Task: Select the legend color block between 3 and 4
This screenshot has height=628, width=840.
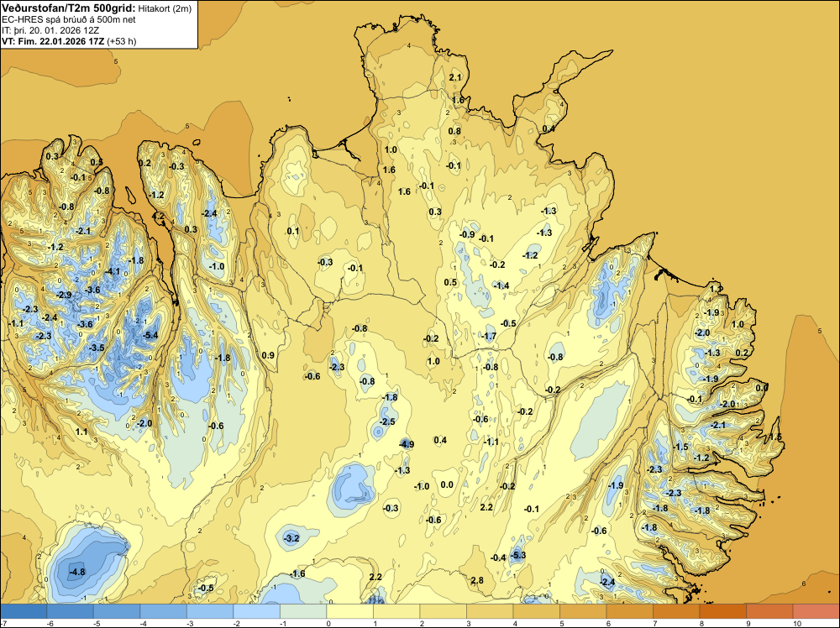Action: point(490,611)
